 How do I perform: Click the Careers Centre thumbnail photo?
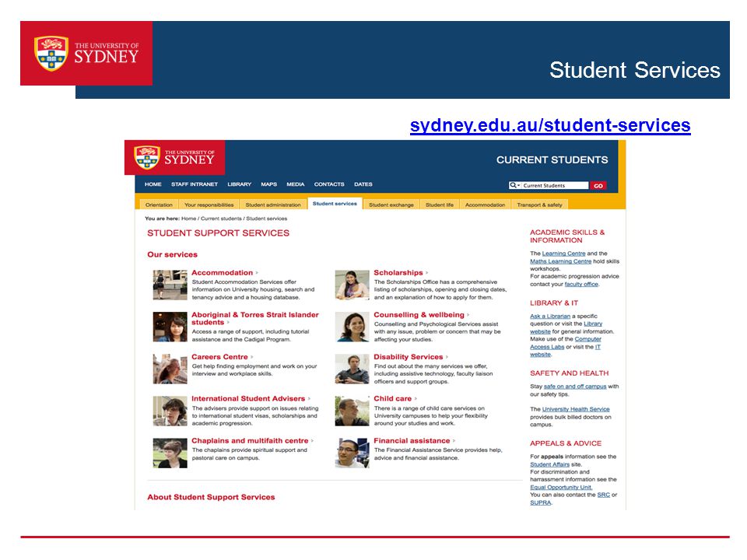[x=170, y=369]
